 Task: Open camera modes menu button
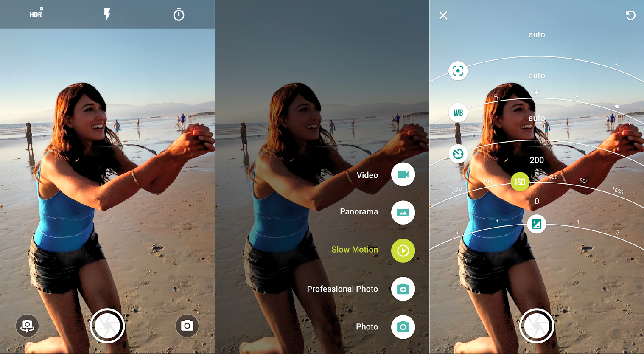[x=187, y=326]
